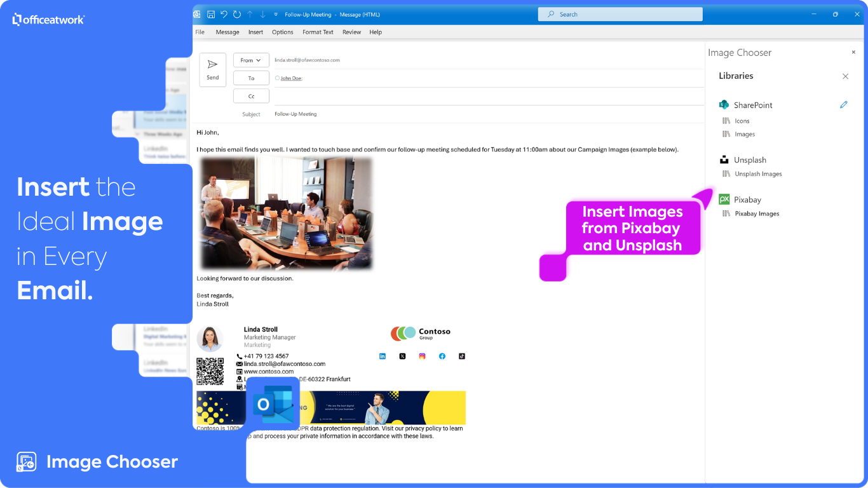Click the Marketing Manager title text
The image size is (868, 488).
point(270,337)
